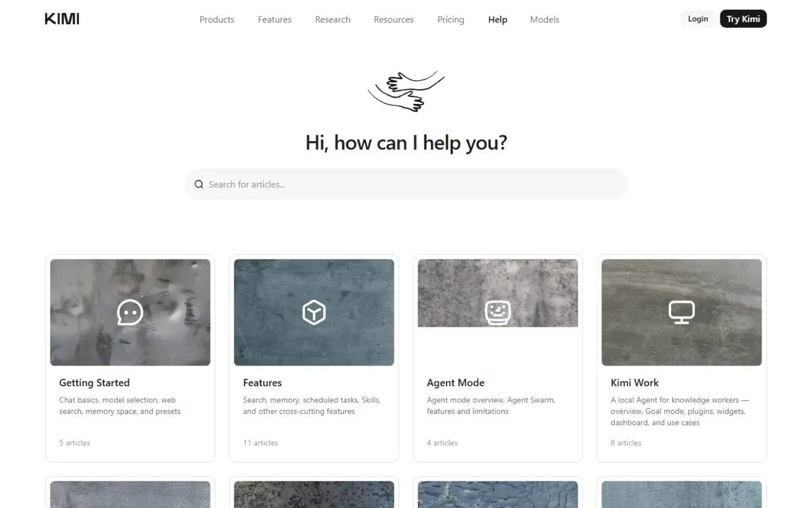The width and height of the screenshot is (812, 508).
Task: Open the Resources nav item
Action: pos(394,19)
